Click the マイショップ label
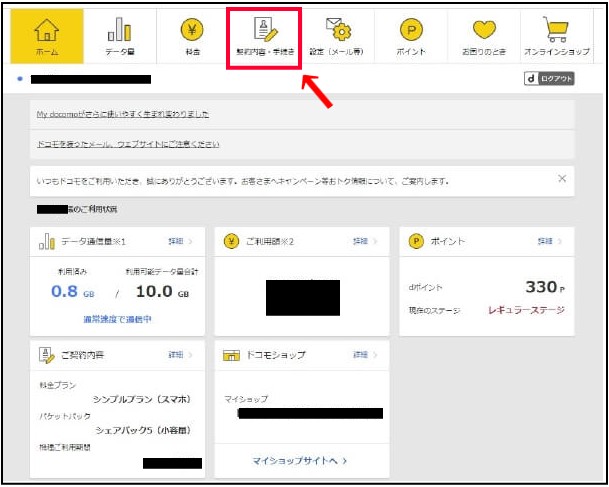Screen dimensions: 609x487 point(246,399)
